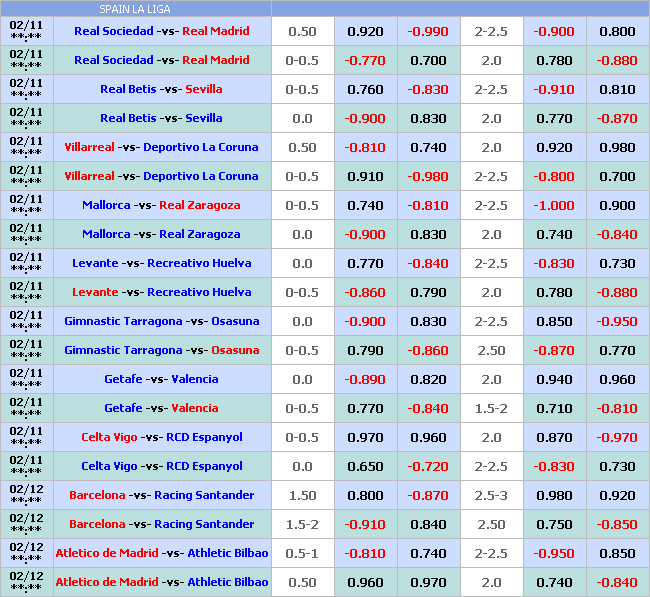
Task: Pick the -0.770 odds in Real Sociedad row
Action: coord(365,60)
